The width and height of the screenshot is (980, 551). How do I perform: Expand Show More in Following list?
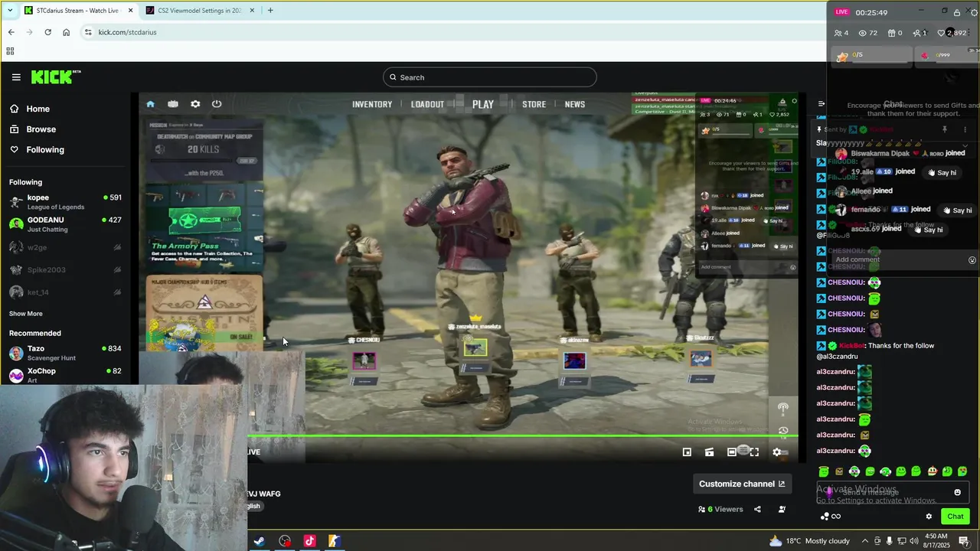tap(26, 314)
